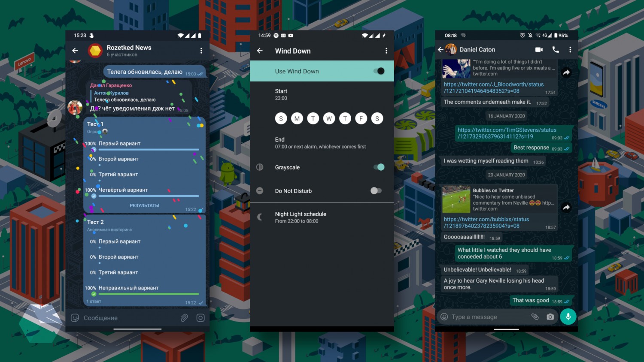The image size is (644, 362).
Task: Open J_Bloodworth tweet preview thumbnail
Action: coord(456,69)
